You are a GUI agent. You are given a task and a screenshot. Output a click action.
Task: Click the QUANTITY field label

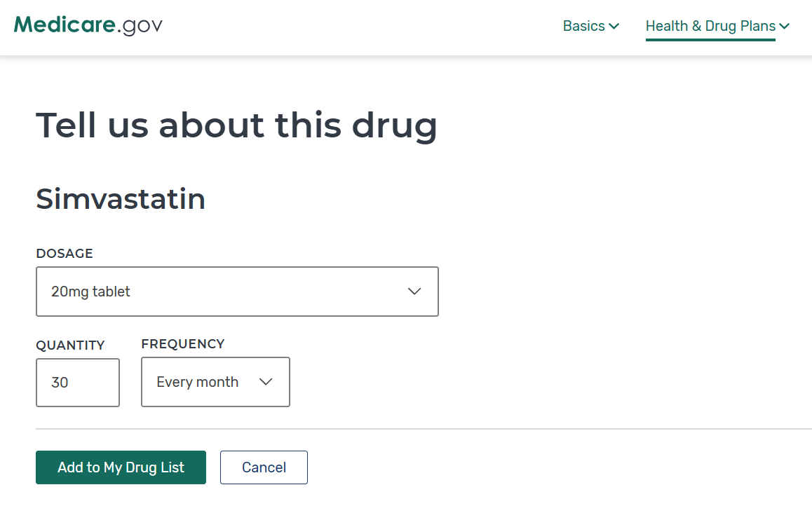pyautogui.click(x=70, y=346)
